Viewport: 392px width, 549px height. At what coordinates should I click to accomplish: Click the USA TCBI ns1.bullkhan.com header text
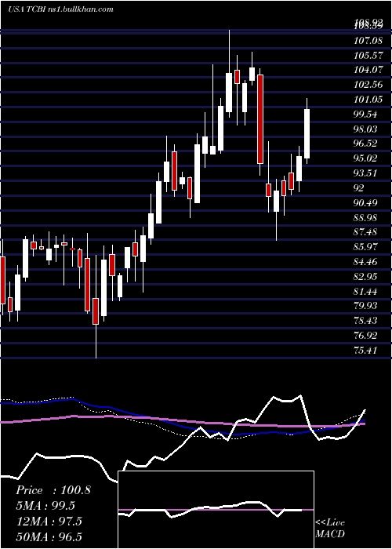(x=60, y=9)
